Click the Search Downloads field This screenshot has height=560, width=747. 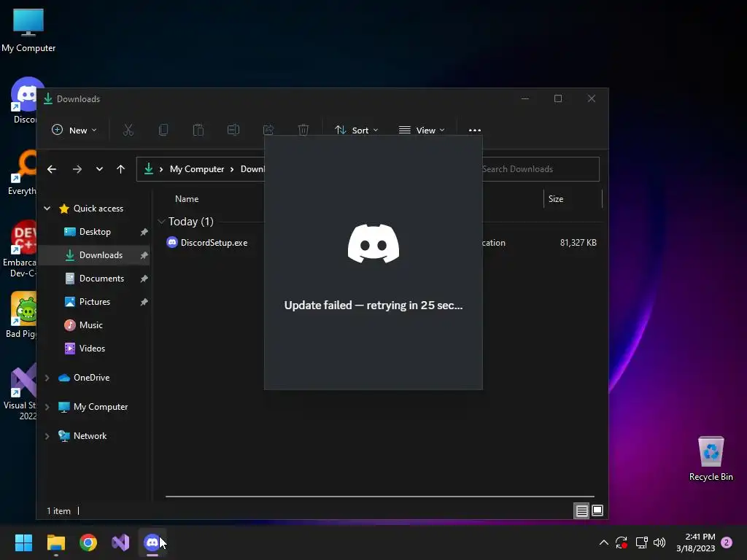(541, 169)
